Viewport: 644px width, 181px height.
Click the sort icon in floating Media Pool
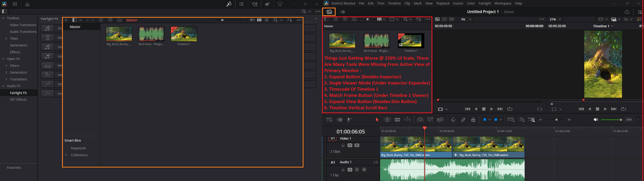(289, 20)
